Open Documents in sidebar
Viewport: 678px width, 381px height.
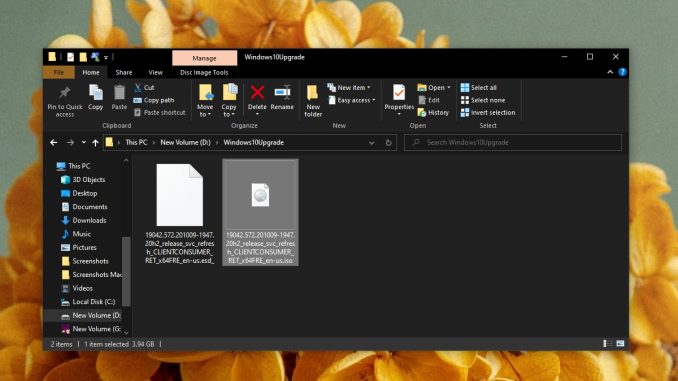84,207
